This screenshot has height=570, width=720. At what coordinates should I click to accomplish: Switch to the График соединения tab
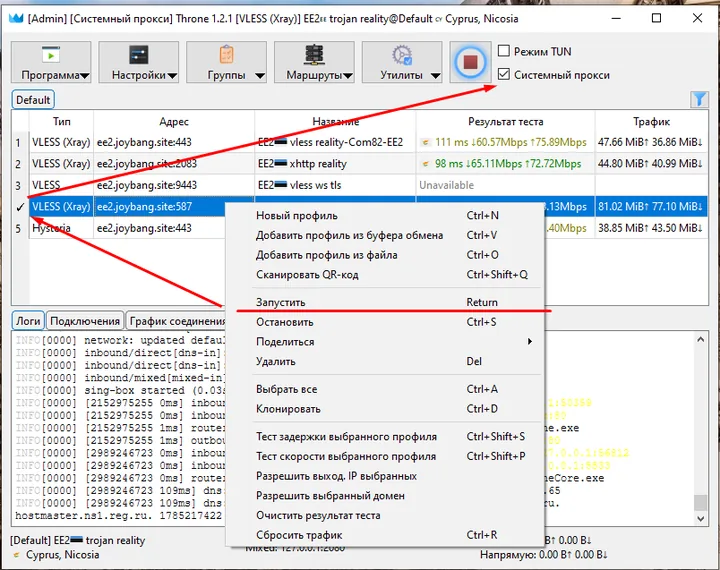pos(177,321)
